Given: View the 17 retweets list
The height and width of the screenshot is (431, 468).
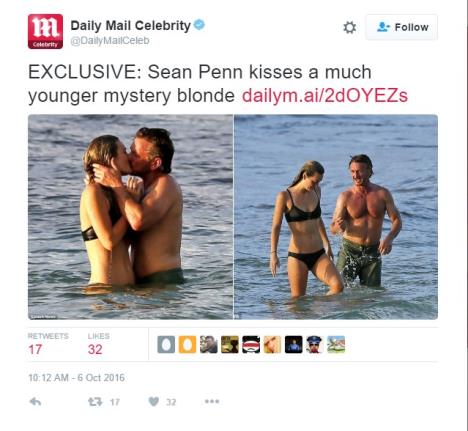Looking at the screenshot, I should tap(48, 344).
